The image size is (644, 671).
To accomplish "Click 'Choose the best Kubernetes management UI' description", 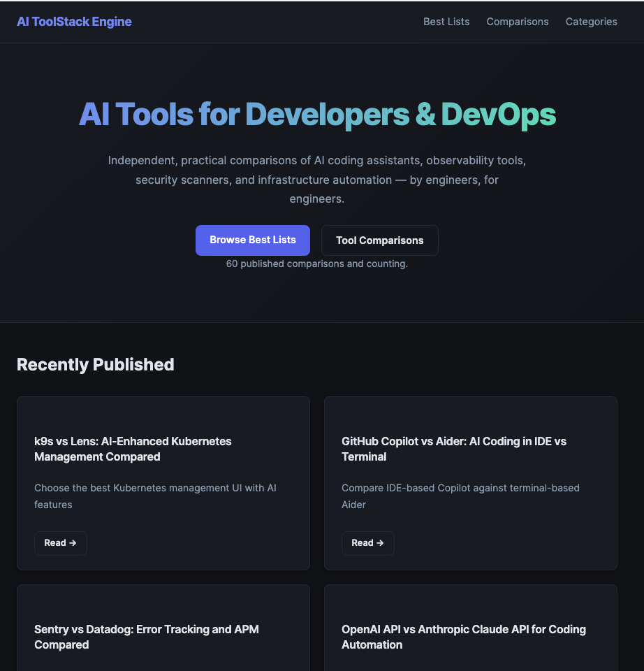I will (x=155, y=496).
